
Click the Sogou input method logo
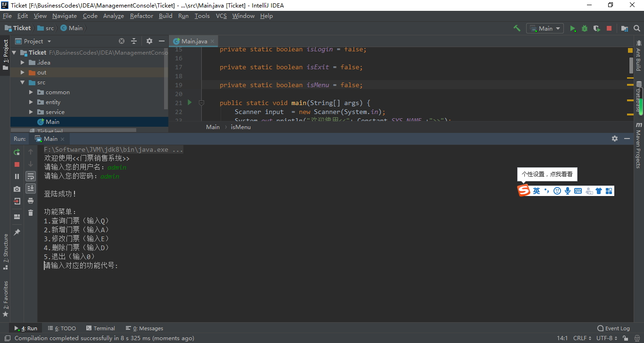[x=524, y=190]
